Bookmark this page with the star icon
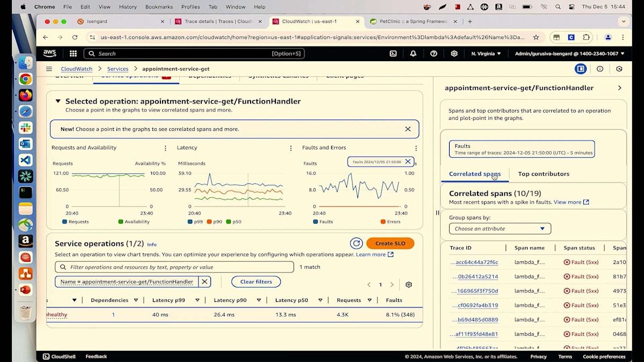 [x=536, y=38]
